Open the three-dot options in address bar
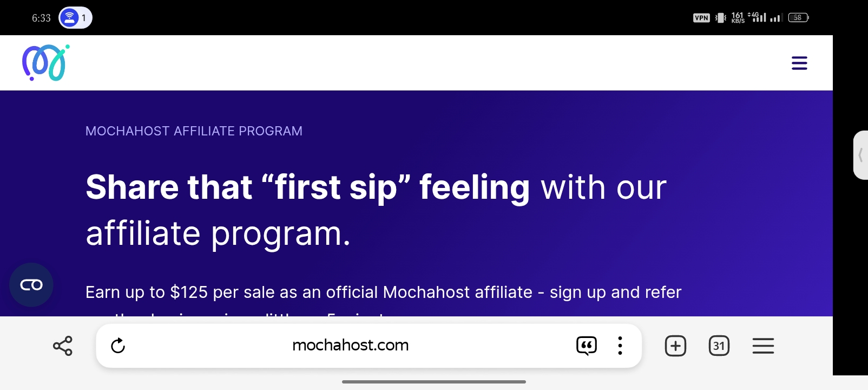This screenshot has height=390, width=868. (x=620, y=346)
